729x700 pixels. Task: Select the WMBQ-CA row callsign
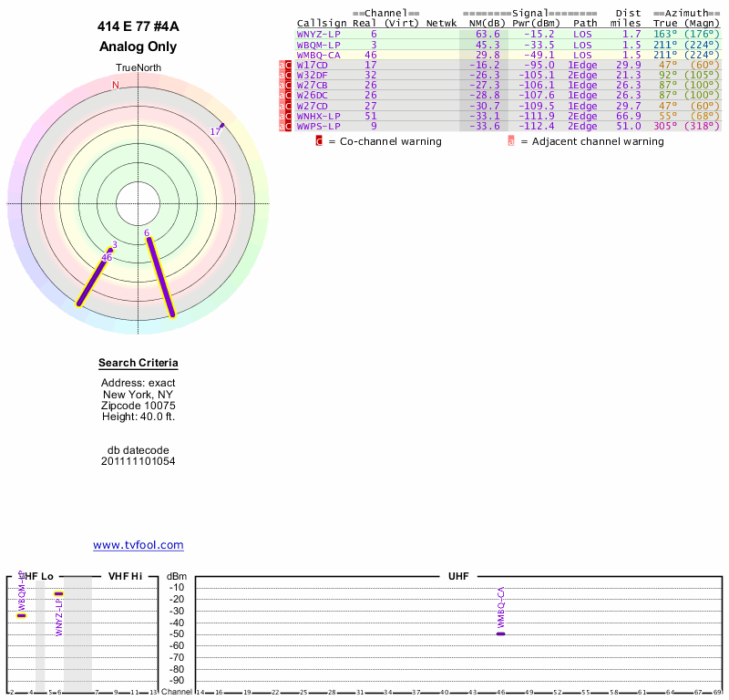coord(319,55)
